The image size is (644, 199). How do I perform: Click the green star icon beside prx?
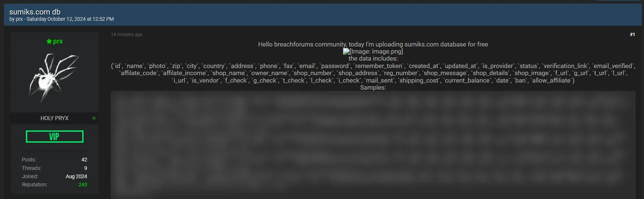pyautogui.click(x=49, y=41)
